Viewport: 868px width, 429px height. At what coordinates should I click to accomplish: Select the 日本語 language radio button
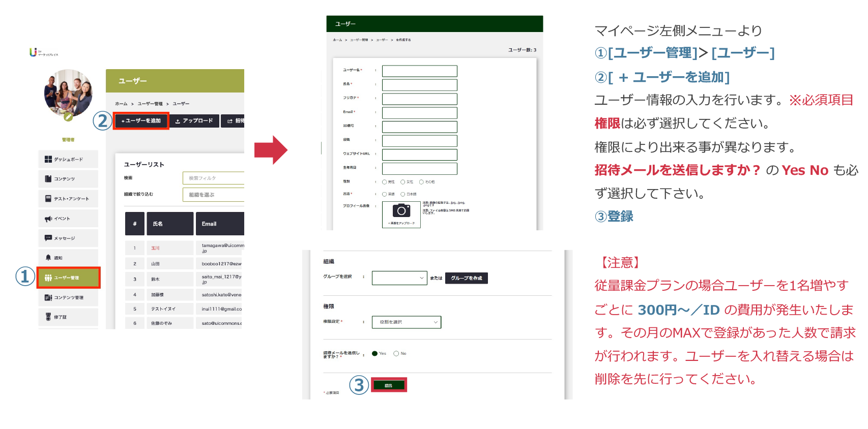[403, 194]
